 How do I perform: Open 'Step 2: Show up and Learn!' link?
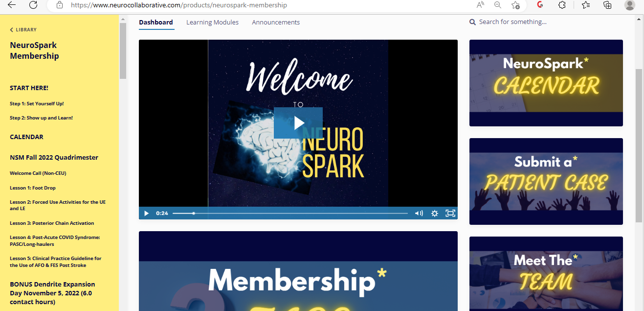coord(41,118)
